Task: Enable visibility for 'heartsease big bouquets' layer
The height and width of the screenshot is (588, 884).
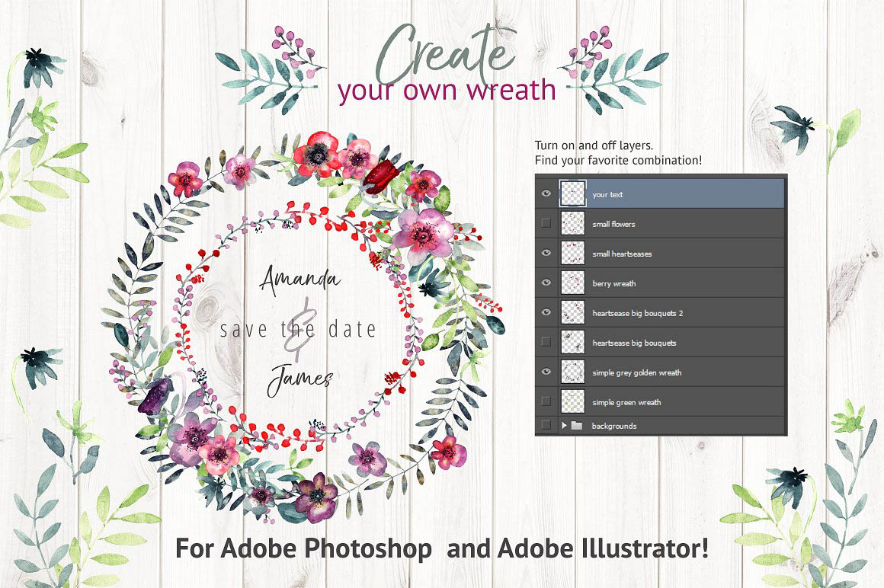Action: [546, 342]
